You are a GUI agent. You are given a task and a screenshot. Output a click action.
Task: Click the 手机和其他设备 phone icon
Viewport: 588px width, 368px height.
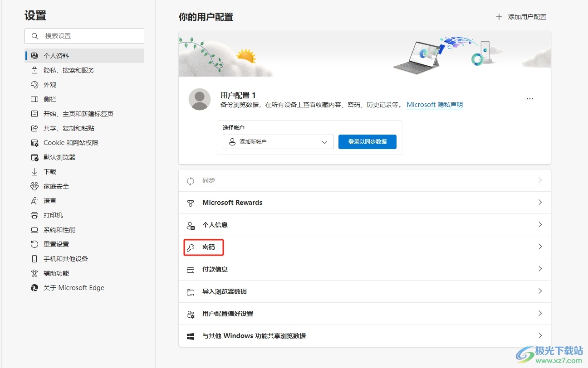[x=34, y=259]
